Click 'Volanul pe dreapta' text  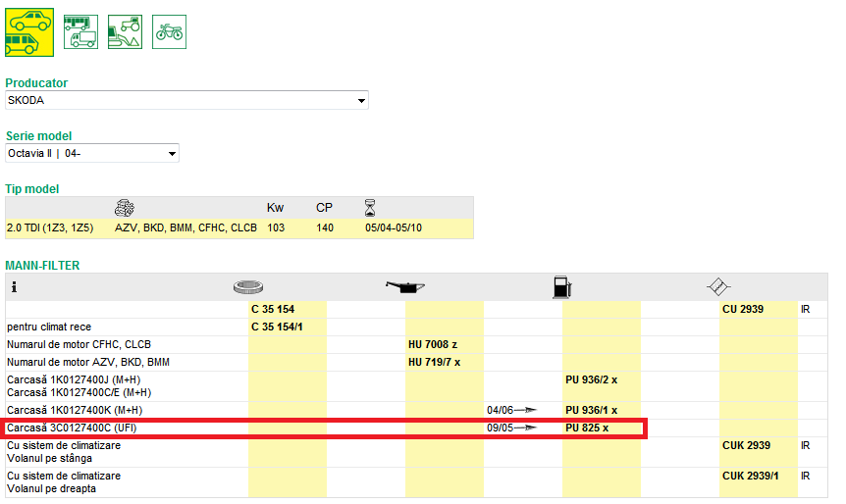(x=51, y=489)
